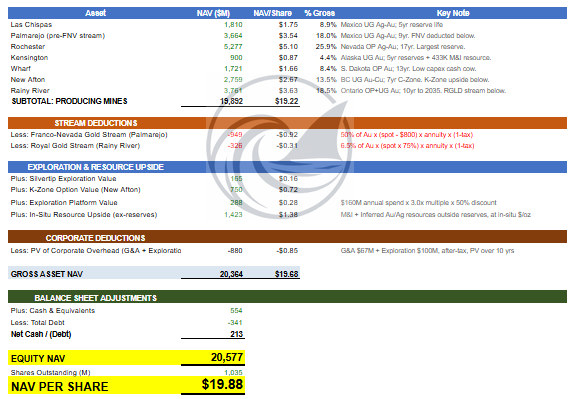Click the Royal Gold Stream (Rainy River) label

pyautogui.click(x=75, y=145)
